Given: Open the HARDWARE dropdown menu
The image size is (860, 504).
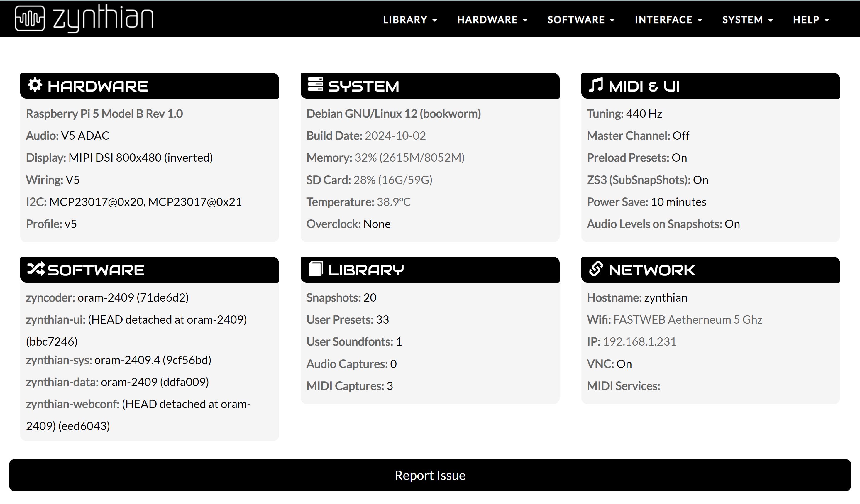Looking at the screenshot, I should (x=492, y=20).
